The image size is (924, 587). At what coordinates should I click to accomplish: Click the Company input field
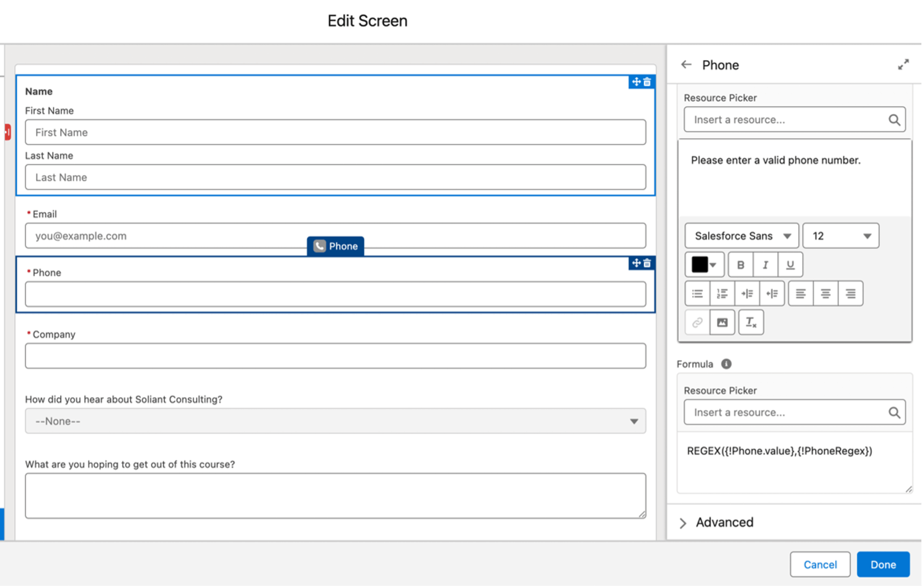tap(336, 357)
